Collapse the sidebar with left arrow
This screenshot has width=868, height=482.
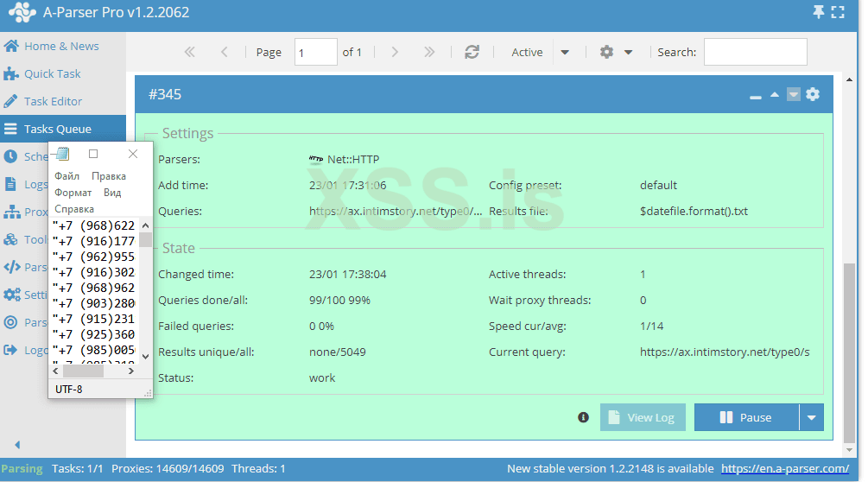click(x=17, y=444)
